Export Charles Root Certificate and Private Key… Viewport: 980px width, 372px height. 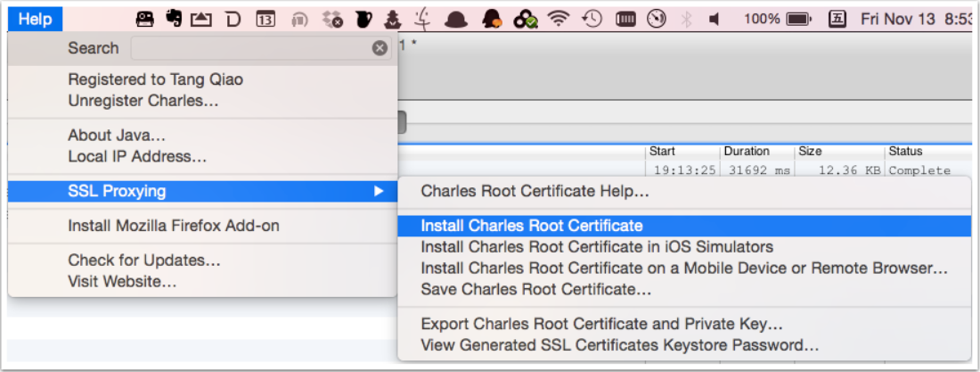(602, 325)
